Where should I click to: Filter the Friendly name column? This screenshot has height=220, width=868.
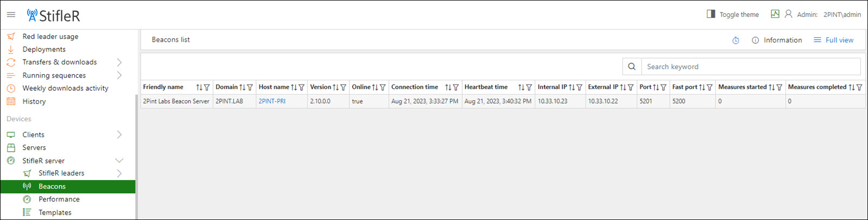coord(207,87)
